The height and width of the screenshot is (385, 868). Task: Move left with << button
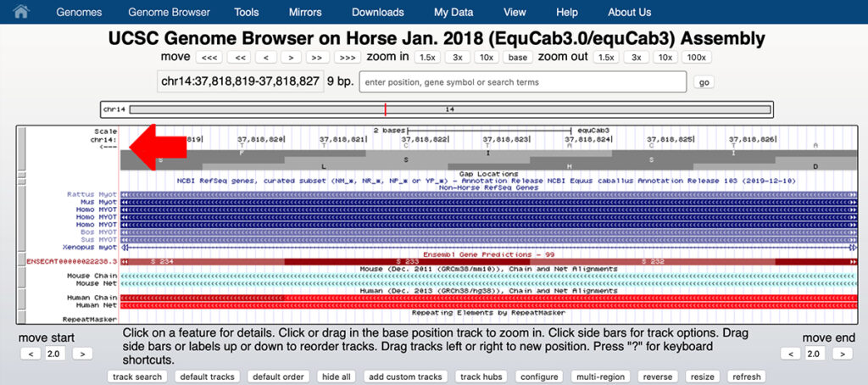coord(240,58)
